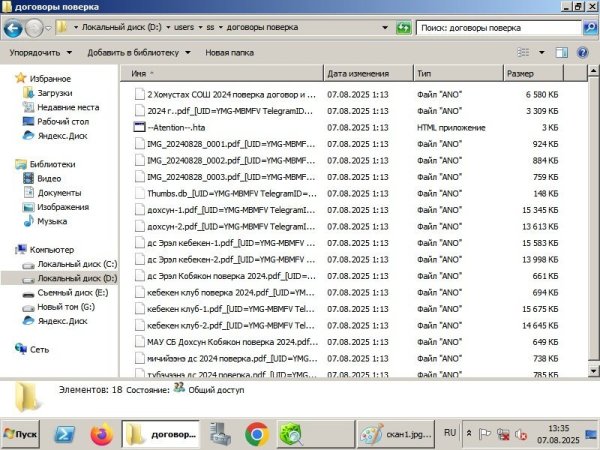Viewport: 600px width, 450px height.
Task: Open the help question mark icon
Action: coord(587,52)
